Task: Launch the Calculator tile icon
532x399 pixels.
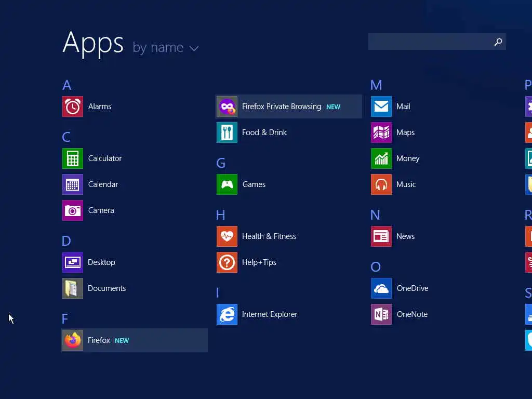Action: coord(73,158)
